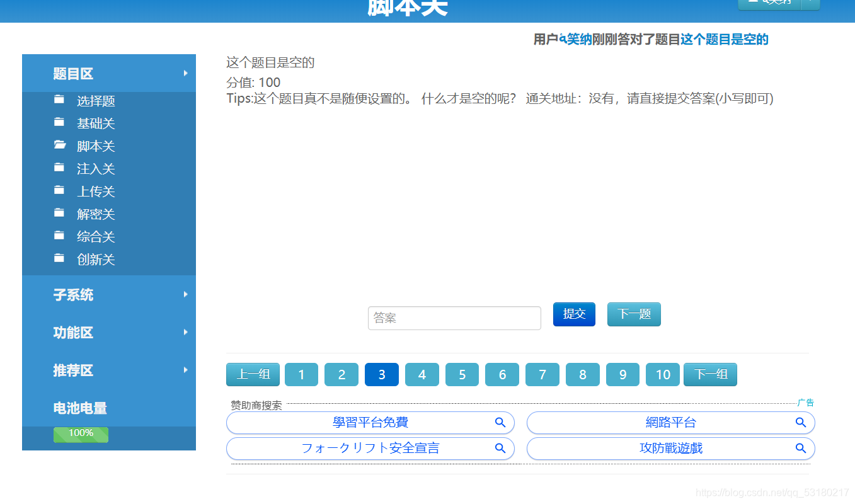Click the 赞助商搜索 label

tap(256, 406)
